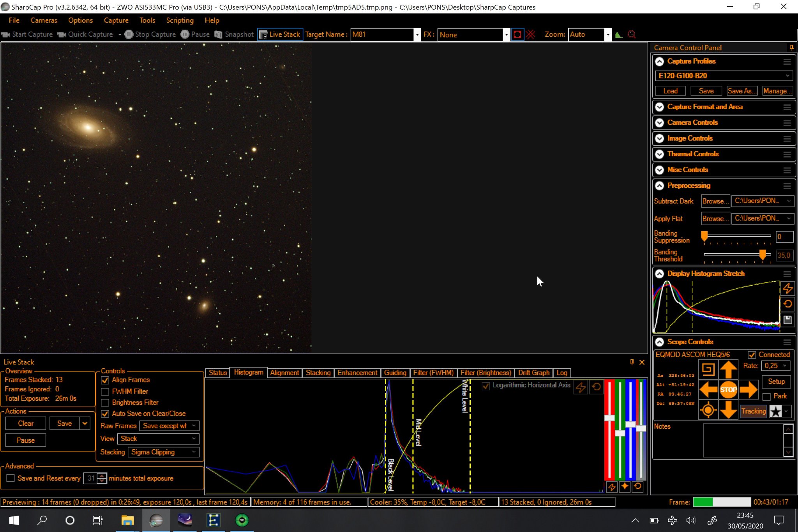Toggle the mount Connected checkbox
The height and width of the screenshot is (532, 798).
[752, 355]
